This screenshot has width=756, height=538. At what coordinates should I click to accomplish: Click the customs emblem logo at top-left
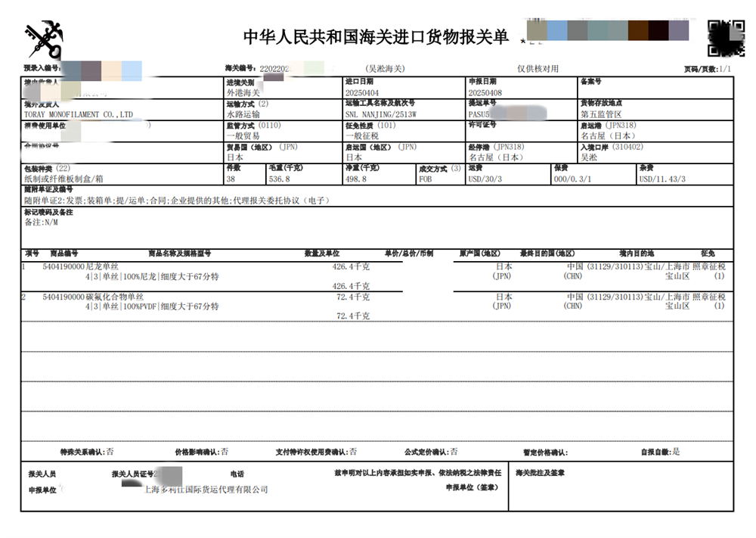tap(43, 39)
